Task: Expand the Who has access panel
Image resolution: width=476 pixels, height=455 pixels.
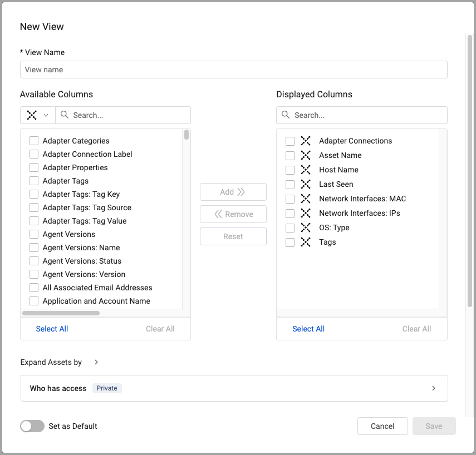Action: 434,388
